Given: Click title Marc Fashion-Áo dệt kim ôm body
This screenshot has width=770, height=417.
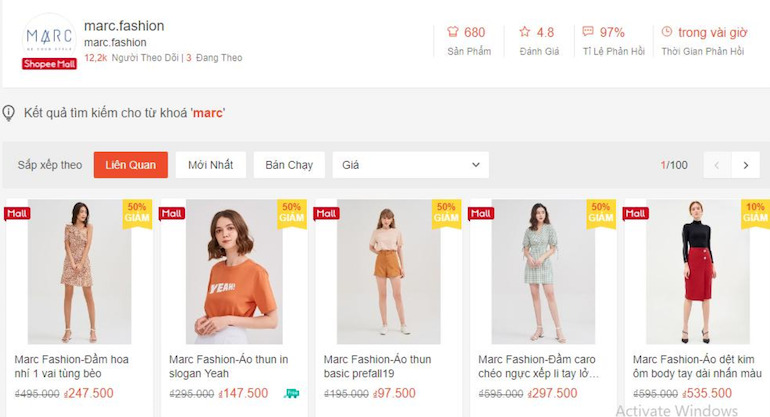Looking at the screenshot, I should coord(697,366).
